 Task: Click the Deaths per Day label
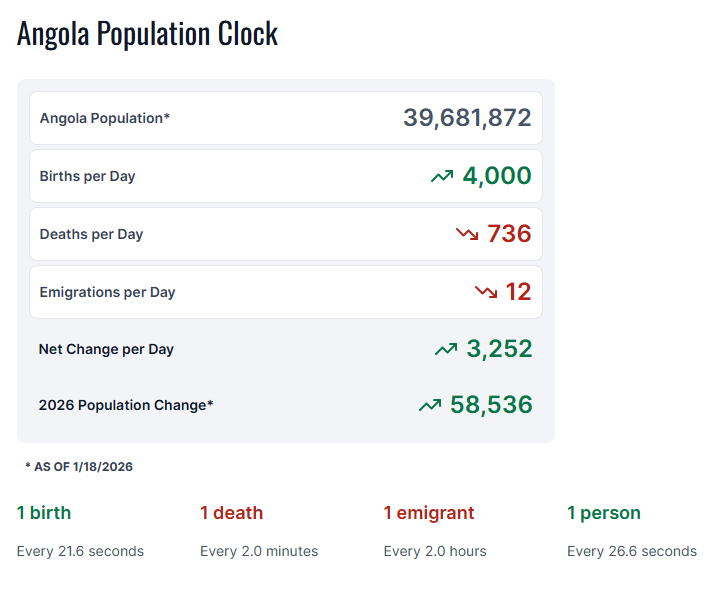click(x=91, y=234)
